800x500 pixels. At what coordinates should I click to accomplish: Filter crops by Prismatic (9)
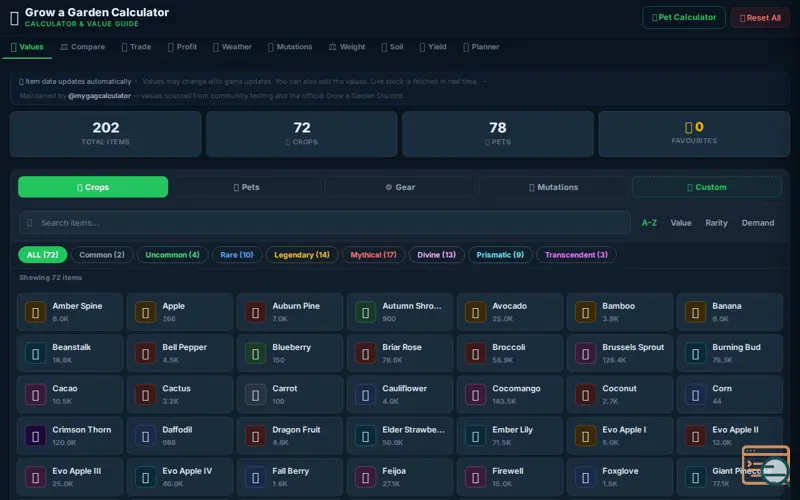coord(500,255)
